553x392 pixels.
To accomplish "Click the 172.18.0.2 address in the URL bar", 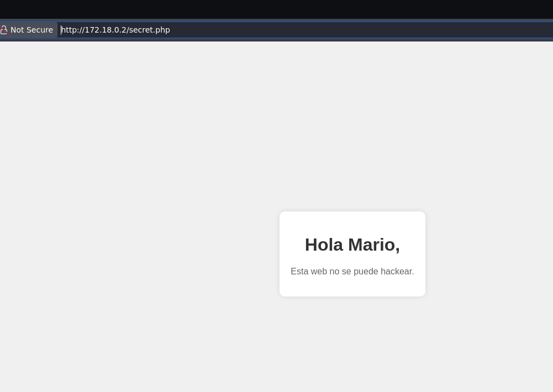I will [103, 30].
